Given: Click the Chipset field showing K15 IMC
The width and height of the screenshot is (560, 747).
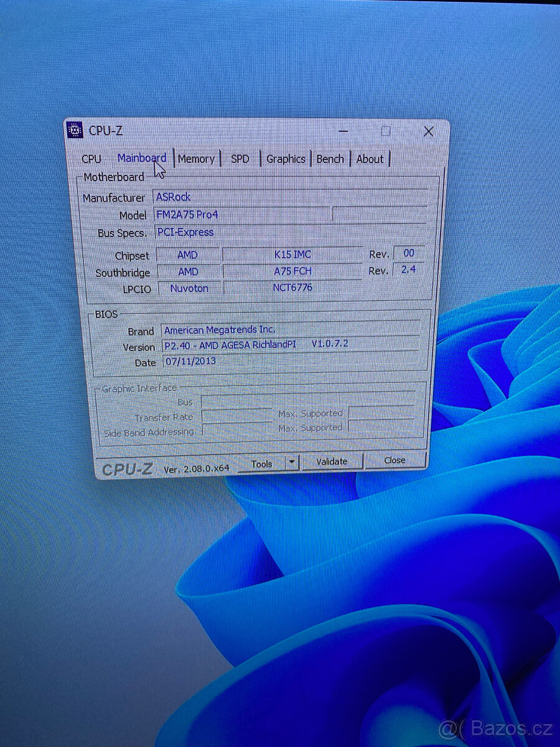Looking at the screenshot, I should coord(292,254).
